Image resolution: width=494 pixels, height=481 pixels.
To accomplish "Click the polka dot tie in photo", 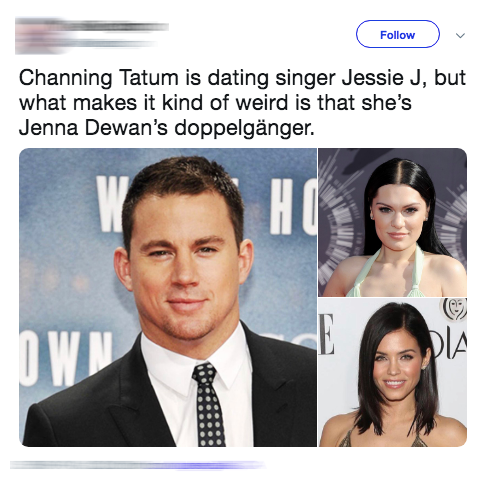I will coord(208,405).
